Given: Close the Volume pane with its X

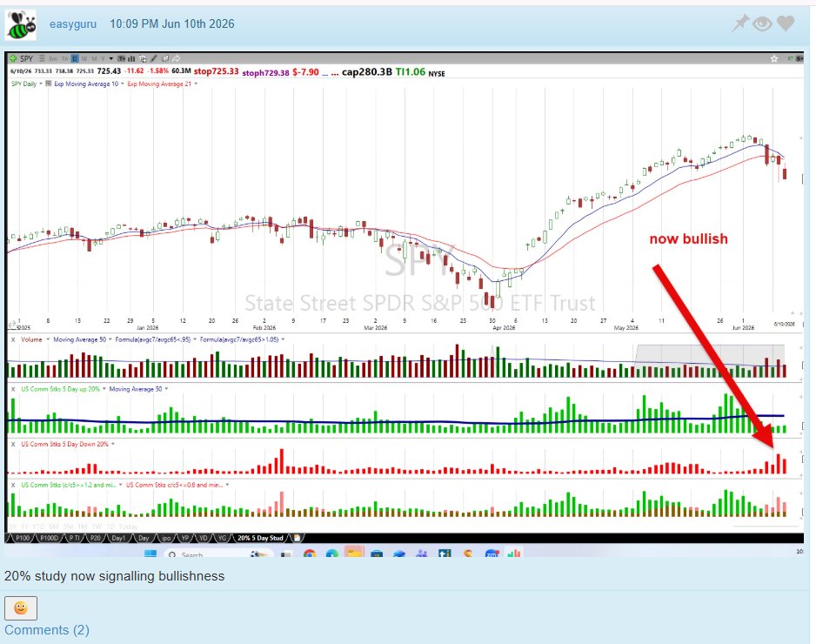Looking at the screenshot, I should [x=13, y=339].
